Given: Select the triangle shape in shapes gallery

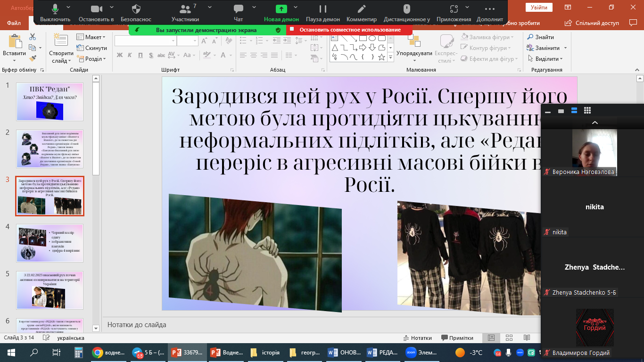Looking at the screenshot, I should [x=334, y=48].
